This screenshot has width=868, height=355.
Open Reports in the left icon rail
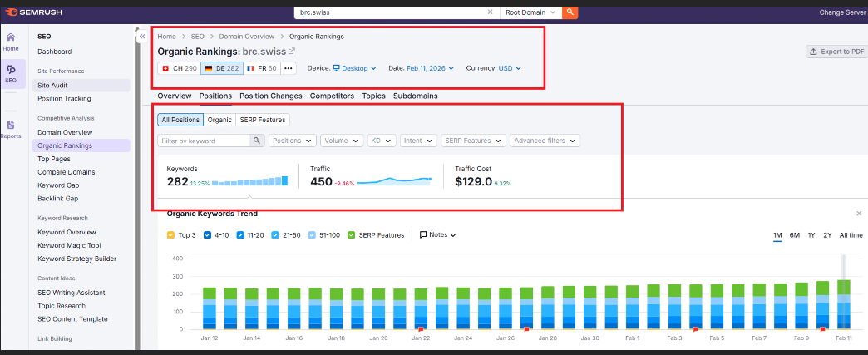coord(11,129)
